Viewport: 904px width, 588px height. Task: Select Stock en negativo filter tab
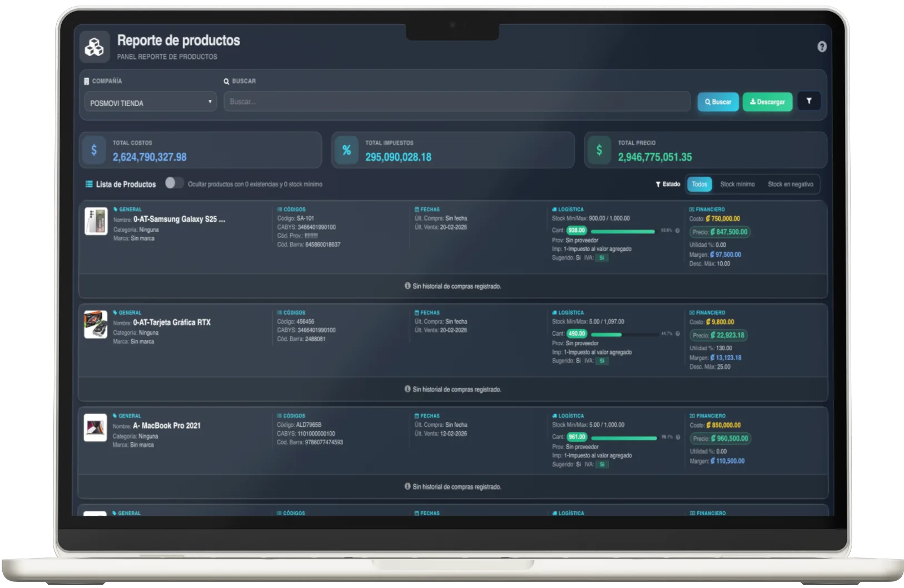[x=790, y=184]
